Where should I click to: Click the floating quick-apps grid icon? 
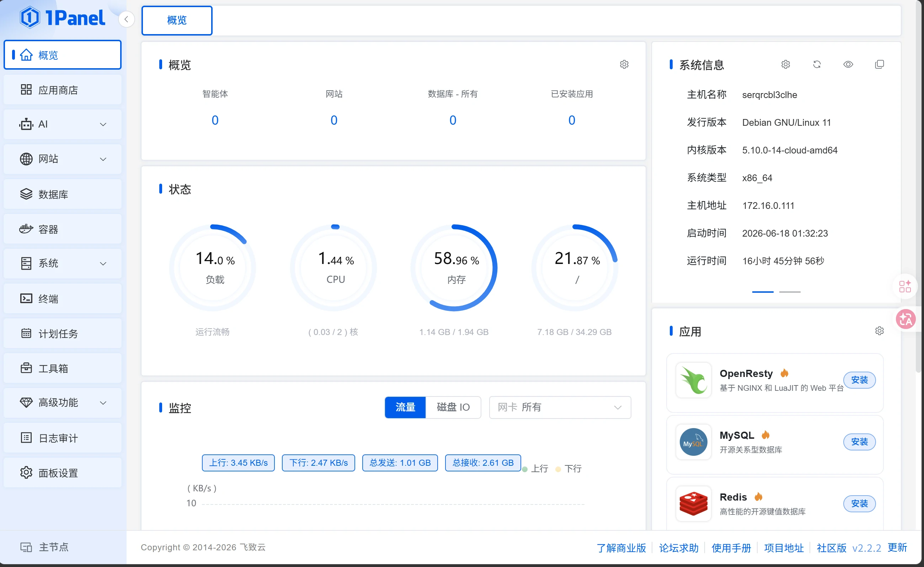tap(905, 286)
